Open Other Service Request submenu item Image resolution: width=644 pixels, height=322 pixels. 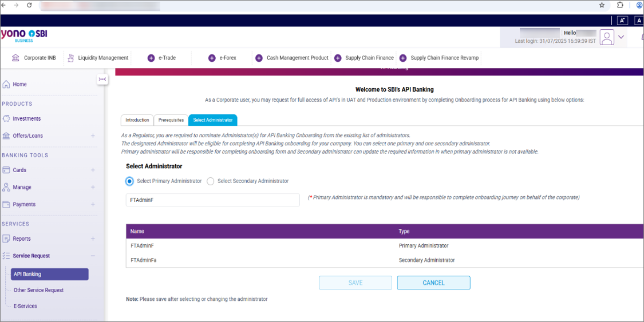tap(38, 290)
